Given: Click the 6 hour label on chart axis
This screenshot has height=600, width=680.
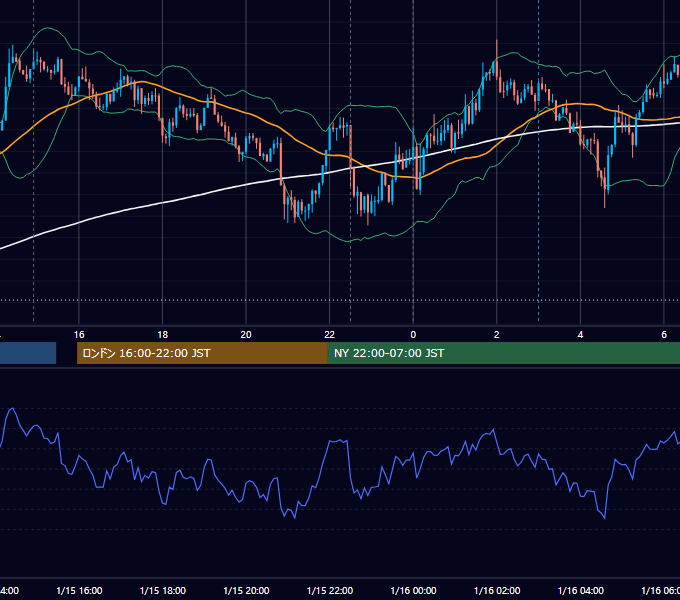Looking at the screenshot, I should 664,335.
